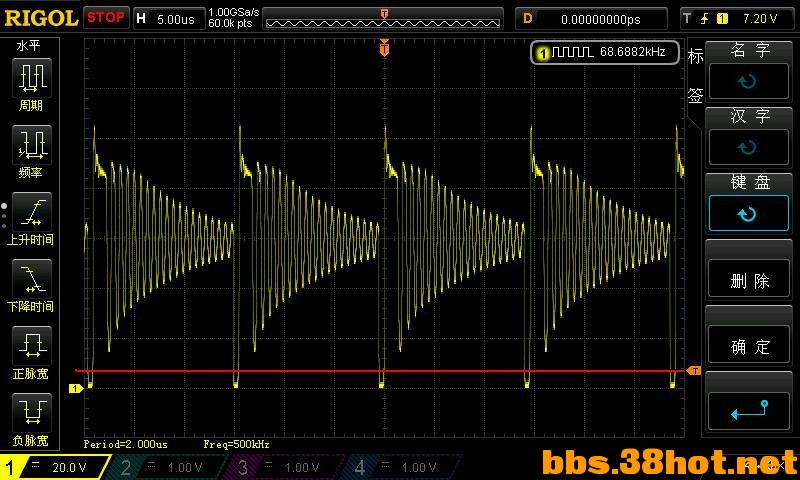Click the trigger level T marker at right edge
Viewport: 800px width, 480px height.
[694, 371]
